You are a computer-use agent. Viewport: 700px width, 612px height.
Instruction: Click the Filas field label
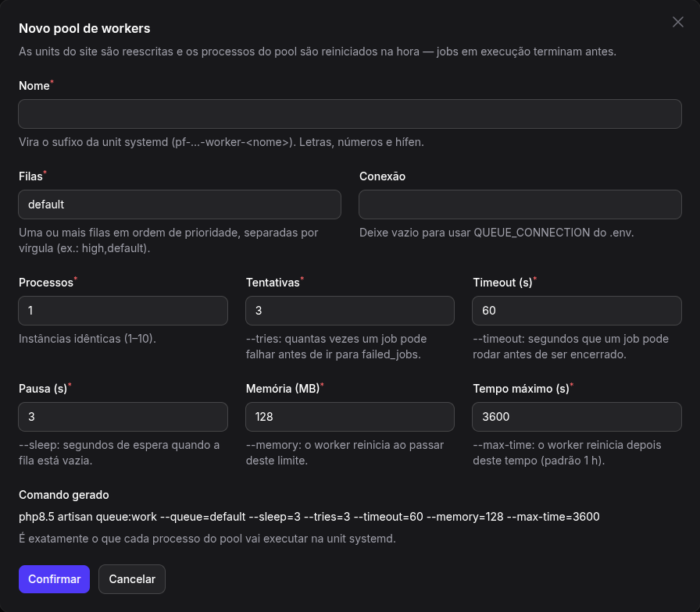[x=30, y=176]
